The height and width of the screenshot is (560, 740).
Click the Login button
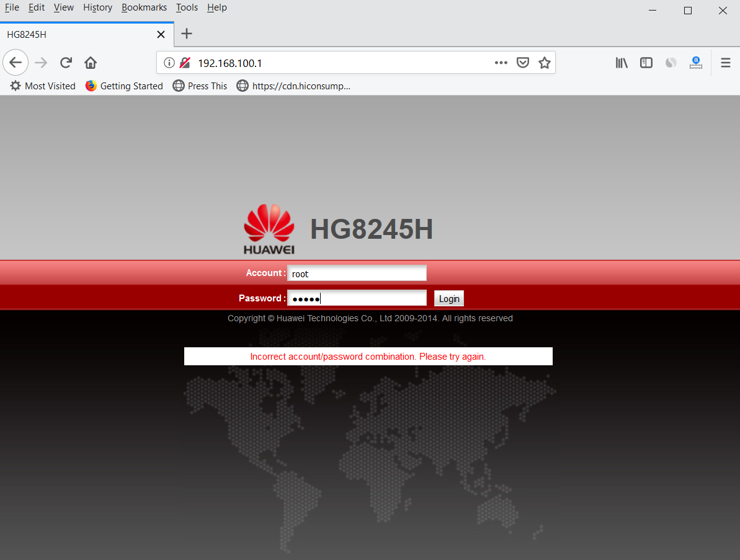[449, 299]
